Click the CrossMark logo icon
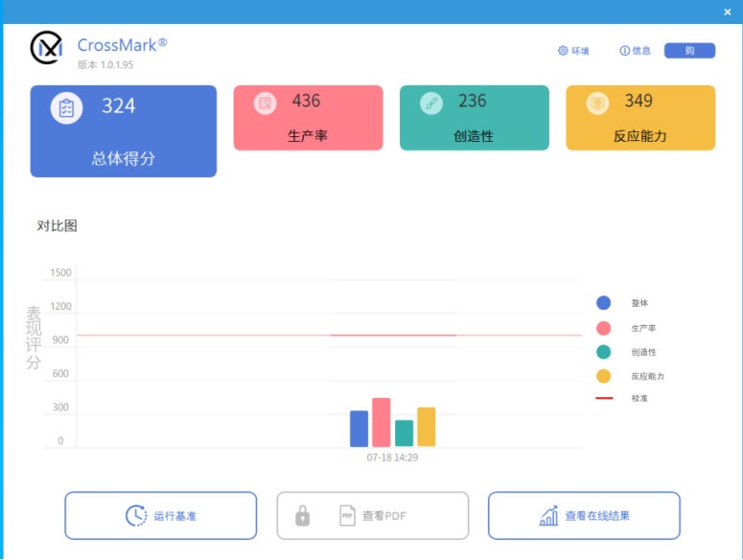The width and height of the screenshot is (743, 560). pyautogui.click(x=46, y=47)
